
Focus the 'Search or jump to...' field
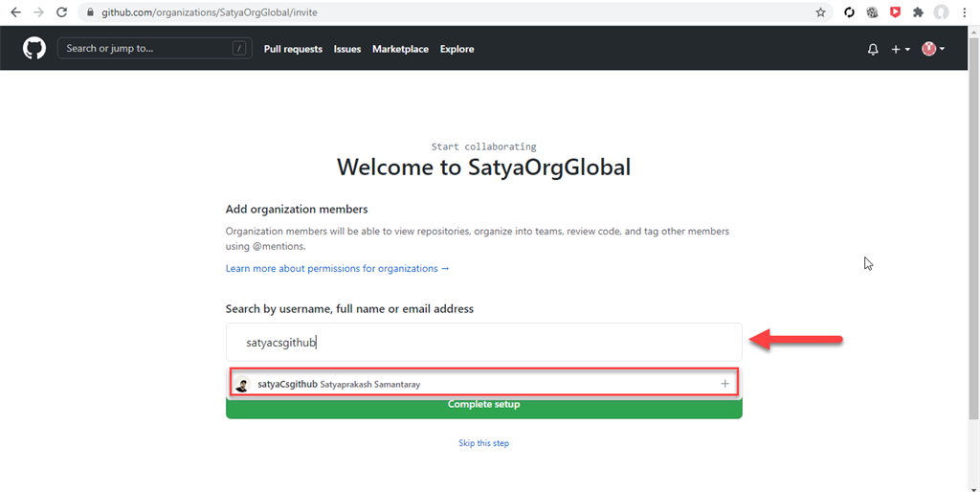click(154, 48)
